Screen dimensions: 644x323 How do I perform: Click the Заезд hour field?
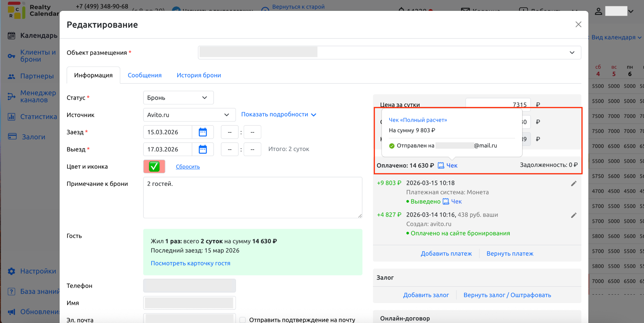230,132
